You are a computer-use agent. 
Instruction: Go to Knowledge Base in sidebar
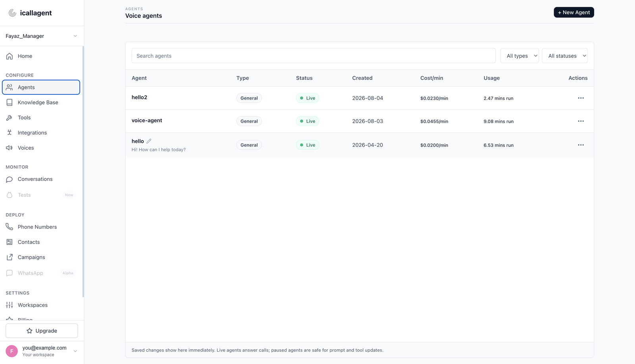click(x=41, y=102)
